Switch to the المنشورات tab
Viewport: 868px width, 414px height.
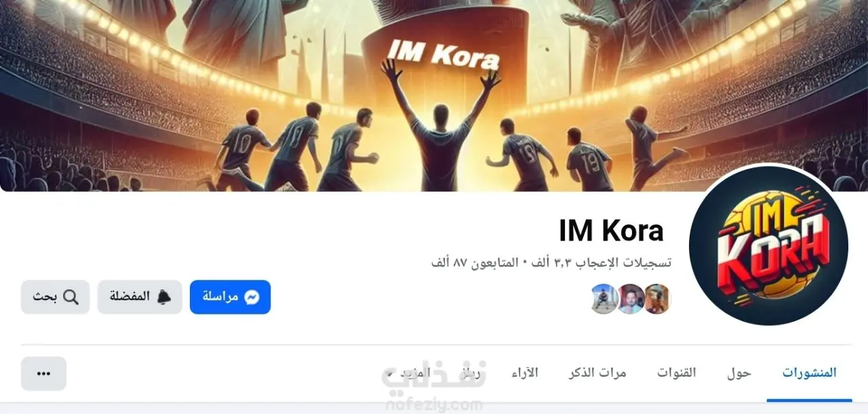(x=809, y=373)
